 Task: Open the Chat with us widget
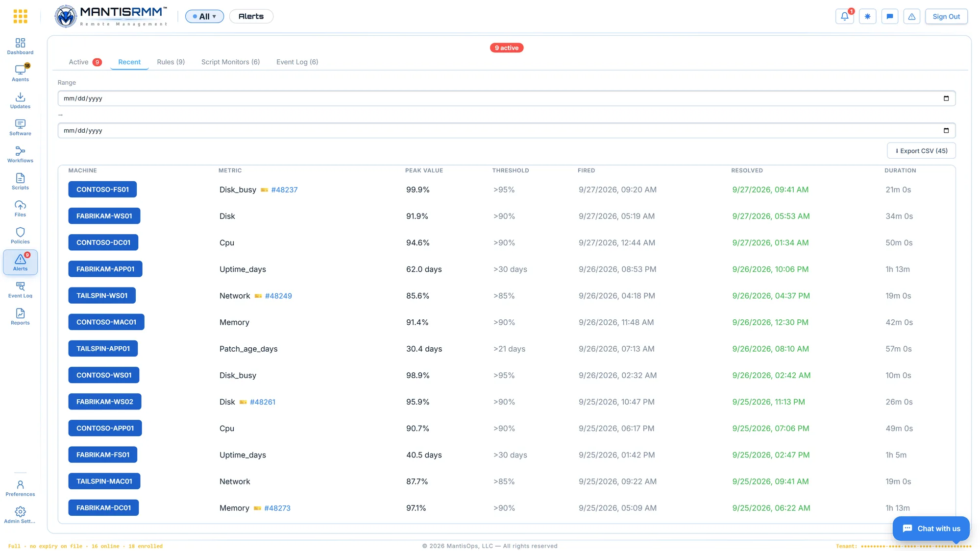pos(931,528)
